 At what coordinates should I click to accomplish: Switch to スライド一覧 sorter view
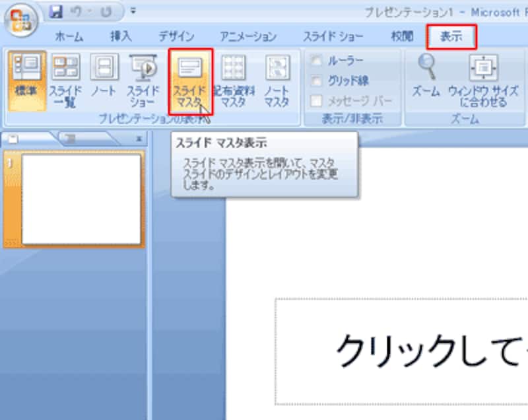pyautogui.click(x=65, y=81)
